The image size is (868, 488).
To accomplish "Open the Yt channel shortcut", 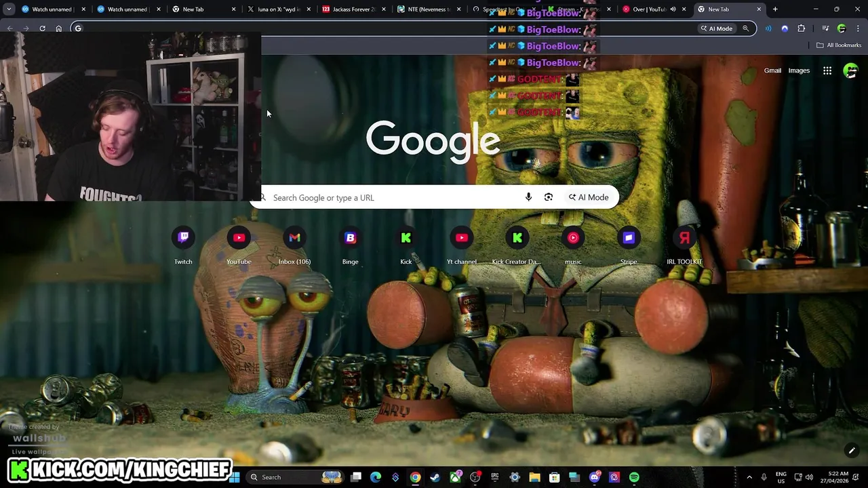I will tap(462, 246).
